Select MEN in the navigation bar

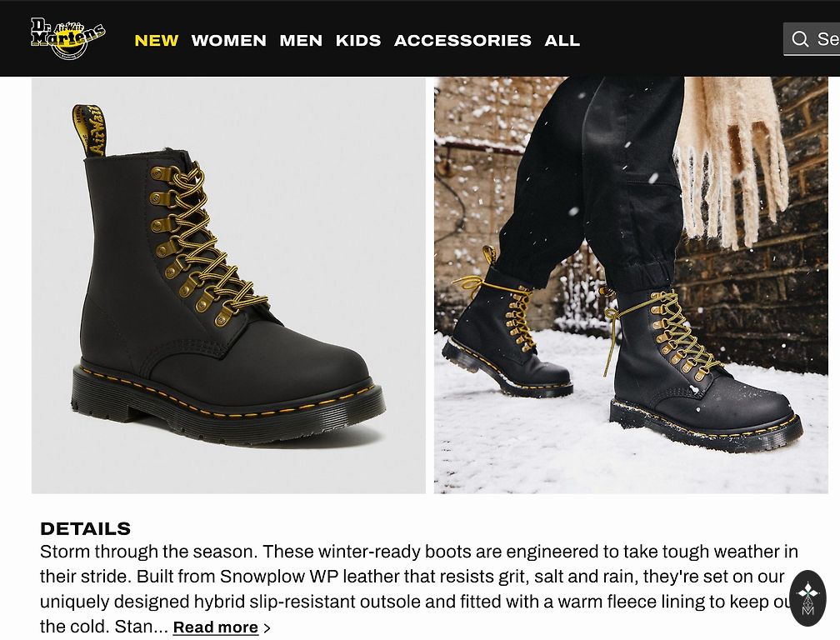(301, 40)
